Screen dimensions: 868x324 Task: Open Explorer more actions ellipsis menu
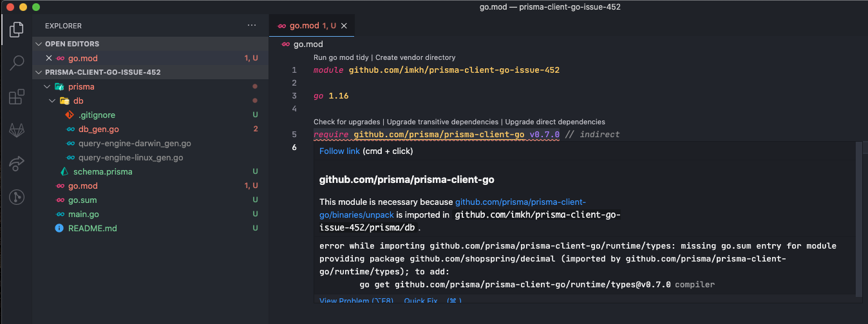[252, 26]
